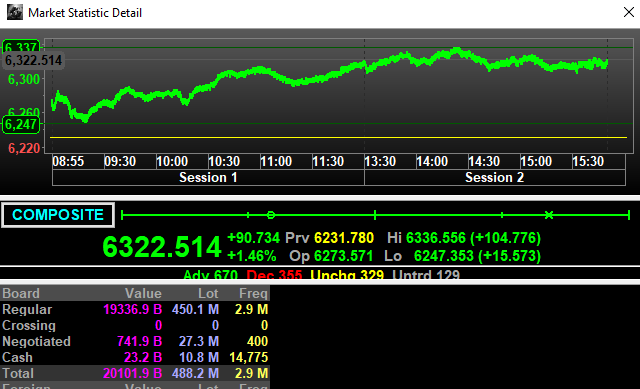Click Cash frequency 14,775

(x=249, y=357)
